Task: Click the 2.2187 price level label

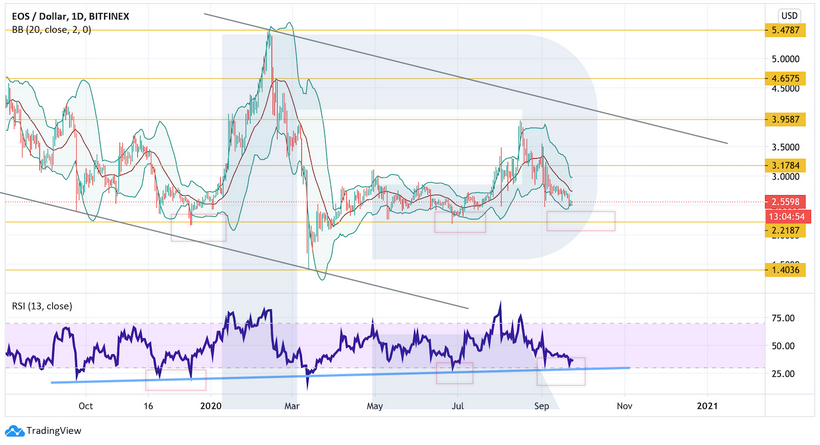Action: point(785,230)
